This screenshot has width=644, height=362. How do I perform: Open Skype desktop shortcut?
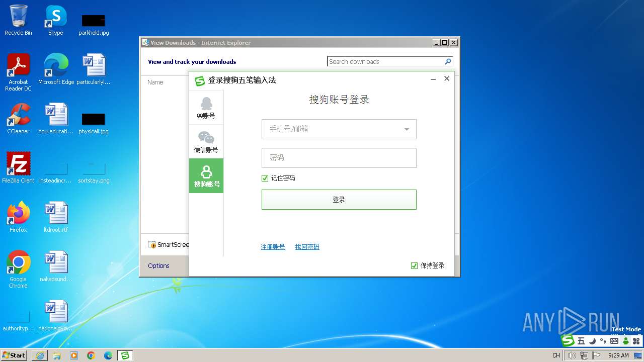(56, 20)
